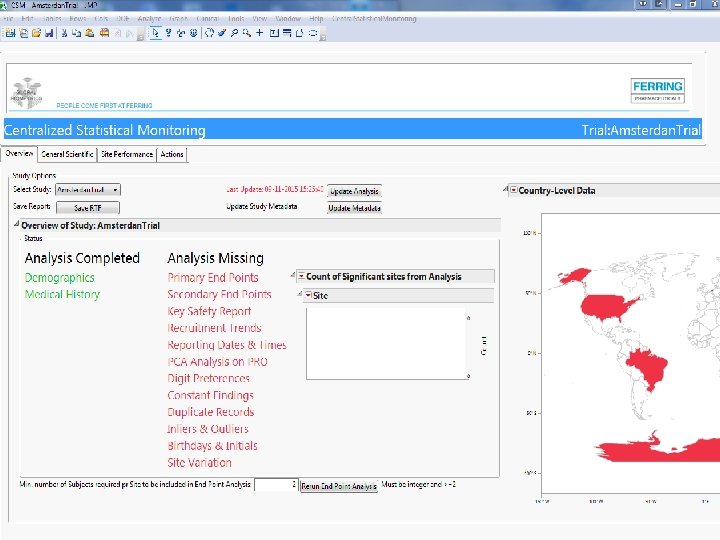Open the Clinical menu
This screenshot has width=720, height=540.
click(x=208, y=19)
